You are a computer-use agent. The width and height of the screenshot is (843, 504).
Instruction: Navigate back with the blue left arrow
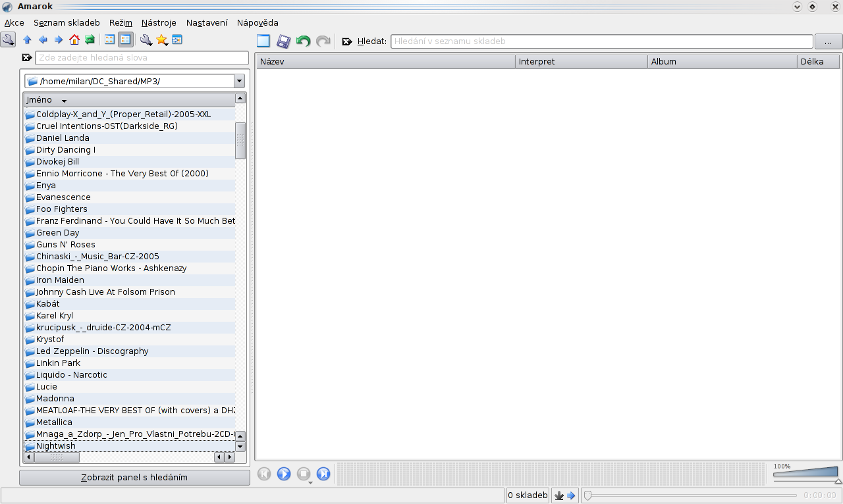point(43,40)
